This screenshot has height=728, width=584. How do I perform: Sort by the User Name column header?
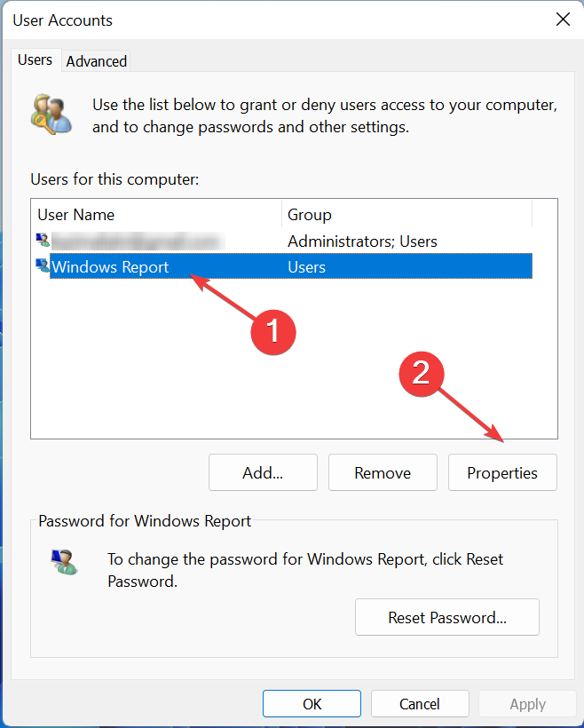click(x=158, y=215)
